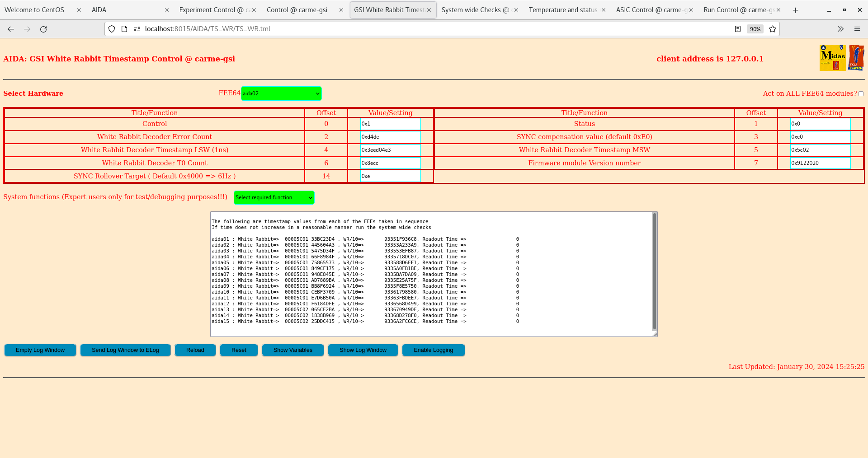Open the FEE64 hardware selection dropdown
The width and height of the screenshot is (868, 458).
pyautogui.click(x=281, y=93)
